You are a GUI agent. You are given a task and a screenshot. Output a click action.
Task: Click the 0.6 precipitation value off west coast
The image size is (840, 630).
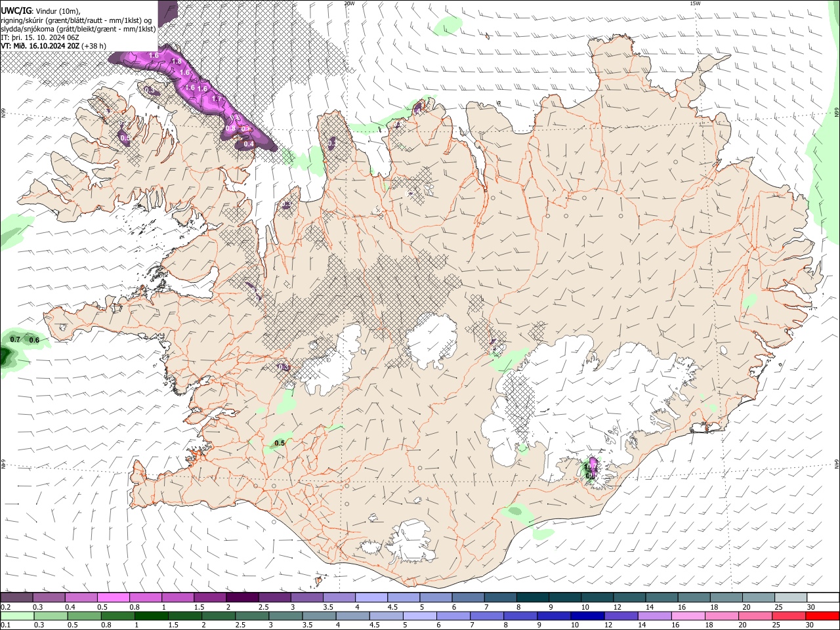[34, 340]
